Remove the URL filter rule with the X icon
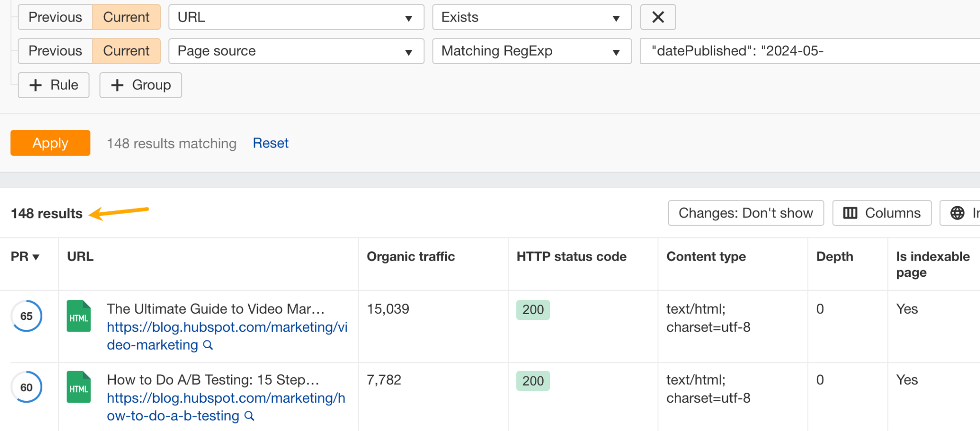 [658, 17]
